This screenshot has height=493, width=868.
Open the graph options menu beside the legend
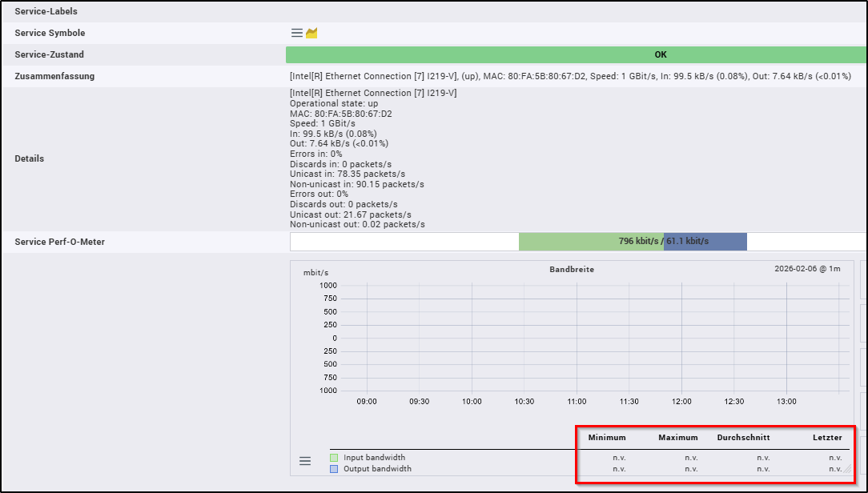tap(305, 461)
